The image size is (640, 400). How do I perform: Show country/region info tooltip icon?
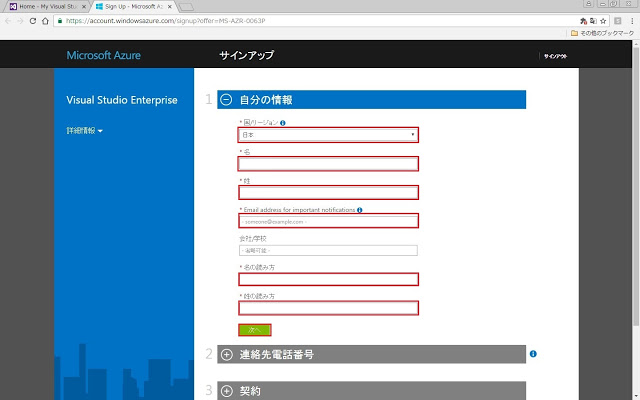coord(283,123)
